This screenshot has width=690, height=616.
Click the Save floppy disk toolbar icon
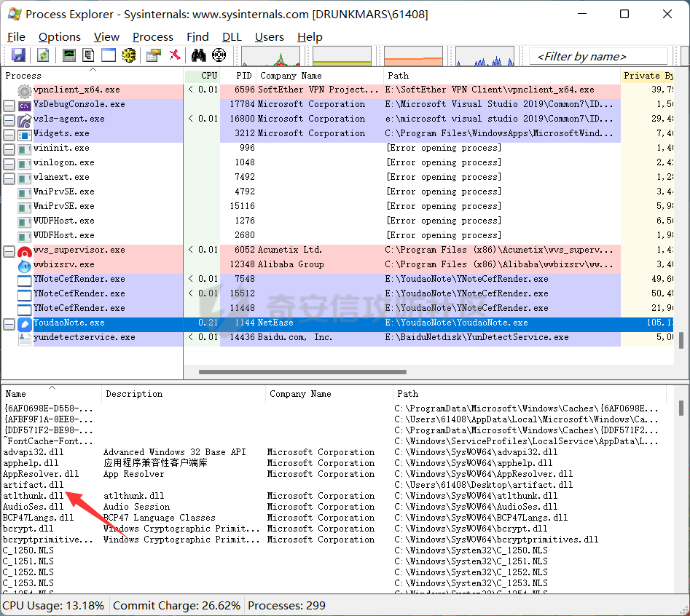point(18,55)
